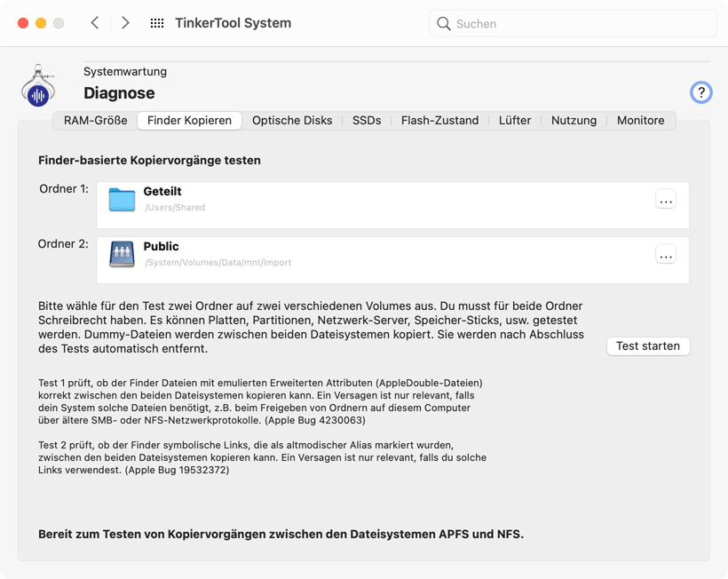Show all panes via grid icon
The image size is (728, 579).
[x=157, y=23]
